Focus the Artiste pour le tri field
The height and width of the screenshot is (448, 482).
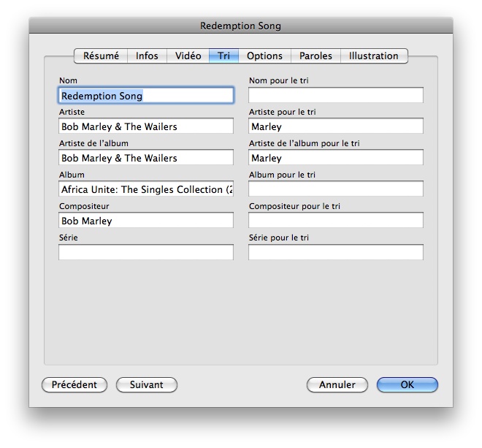(336, 127)
